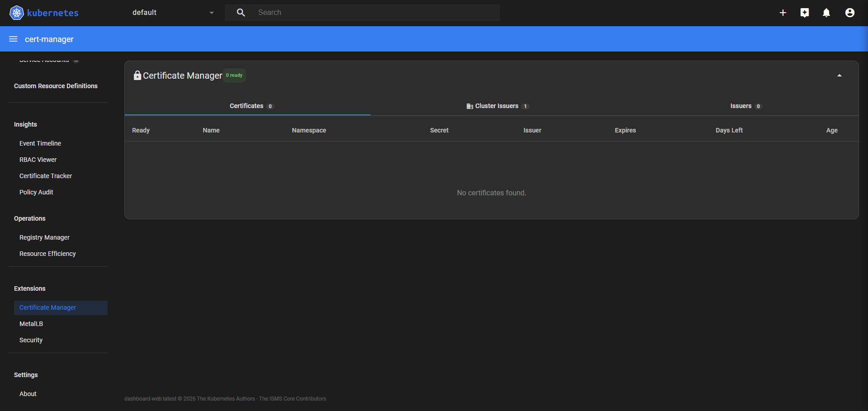This screenshot has height=411, width=868.
Task: Open the hamburger navigation menu
Action: [14, 39]
